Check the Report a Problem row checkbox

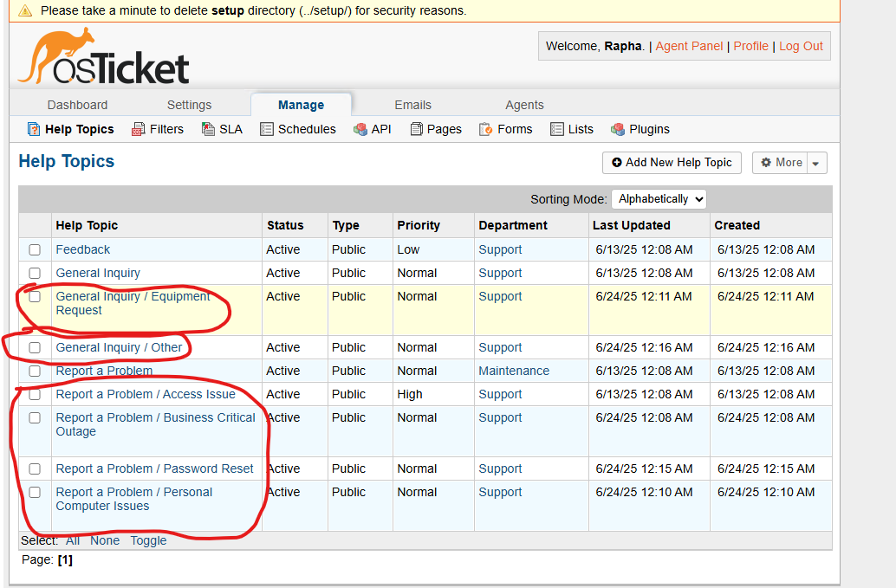(x=35, y=371)
